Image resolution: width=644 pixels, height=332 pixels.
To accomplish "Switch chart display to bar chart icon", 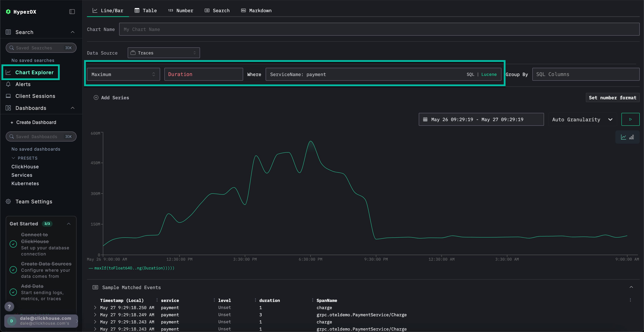I will [631, 137].
